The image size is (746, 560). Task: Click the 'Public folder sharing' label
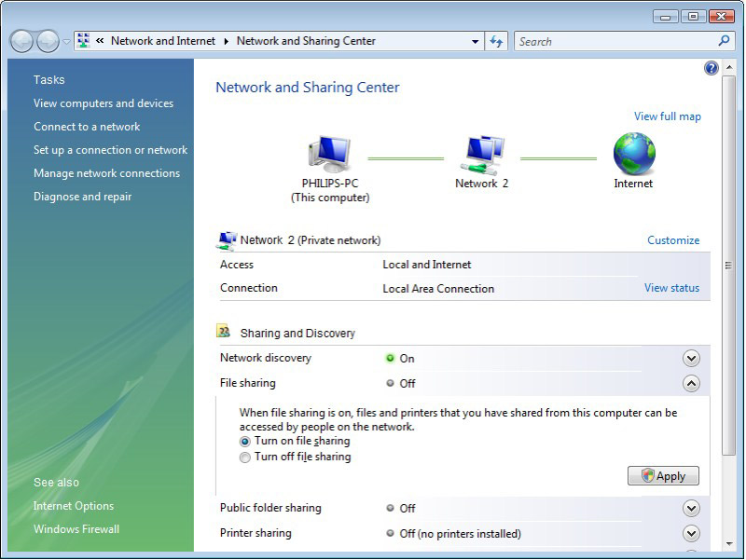(270, 508)
